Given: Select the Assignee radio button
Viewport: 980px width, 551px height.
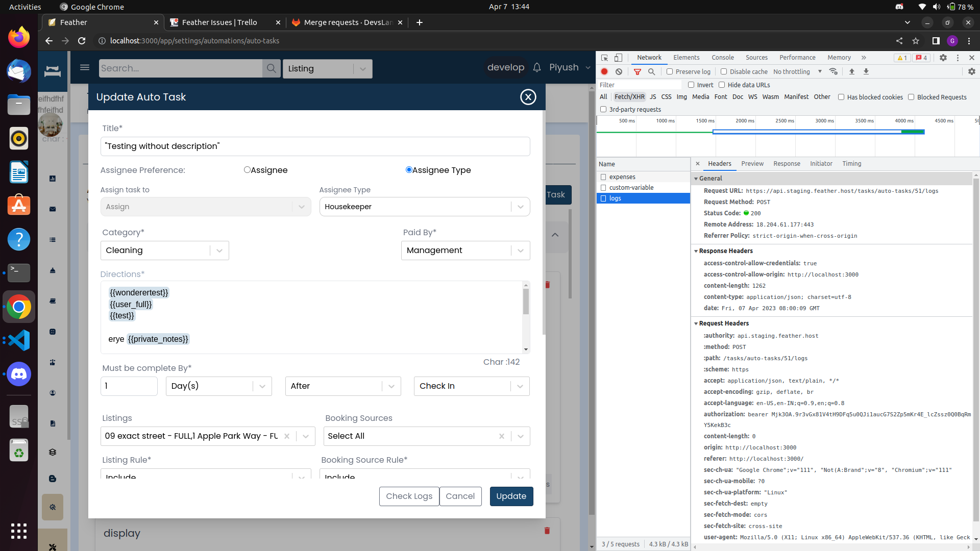Looking at the screenshot, I should 247,170.
